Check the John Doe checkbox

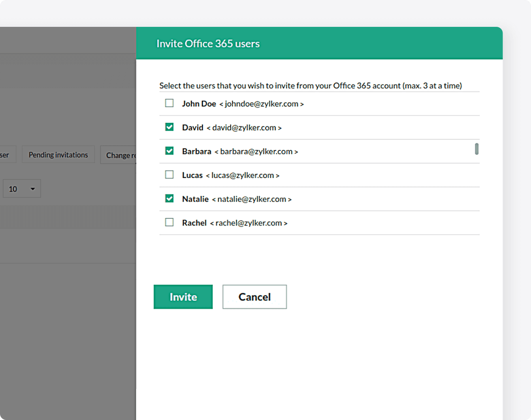[x=169, y=103]
